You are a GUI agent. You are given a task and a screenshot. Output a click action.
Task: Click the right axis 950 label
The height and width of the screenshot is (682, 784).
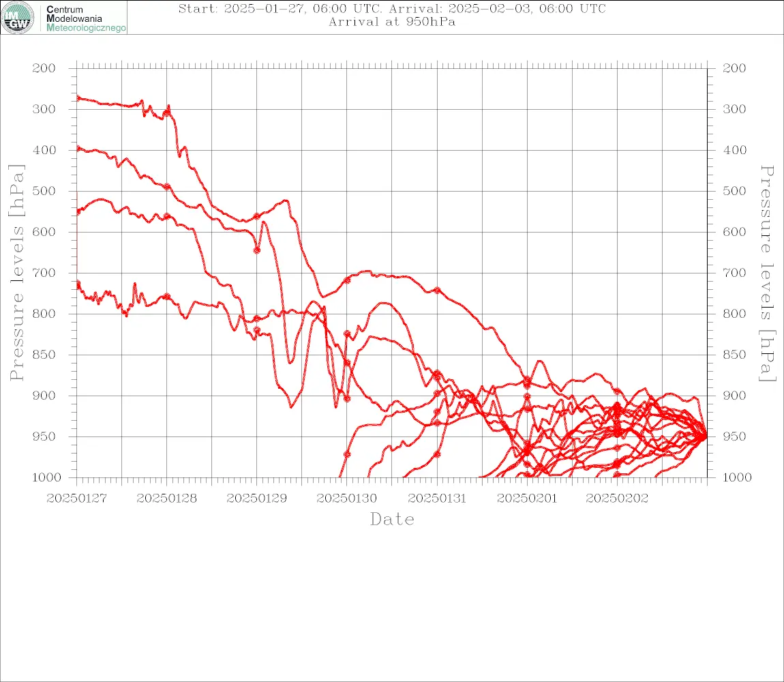[x=734, y=436]
